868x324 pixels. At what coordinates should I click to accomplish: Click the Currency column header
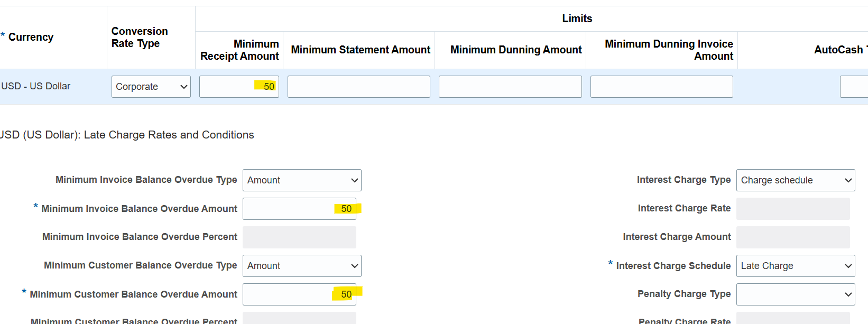31,37
